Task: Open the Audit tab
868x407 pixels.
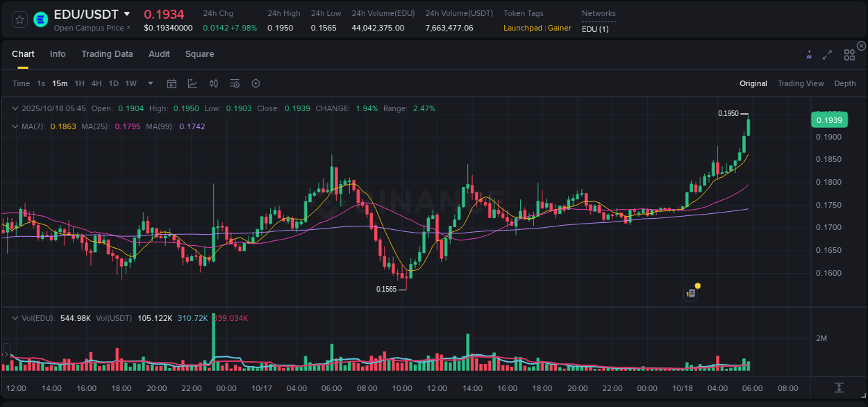Action: (159, 53)
